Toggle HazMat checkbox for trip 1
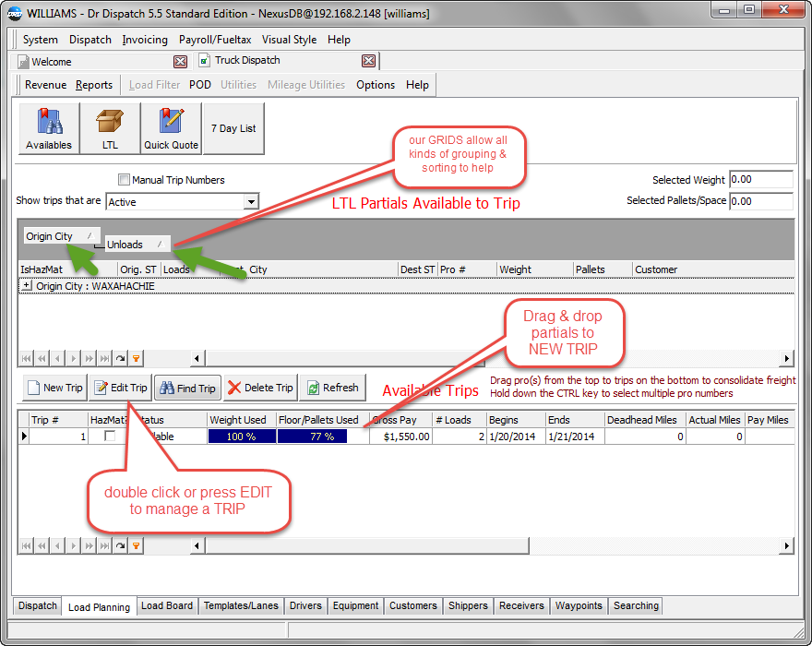The height and width of the screenshot is (646, 812). [110, 437]
